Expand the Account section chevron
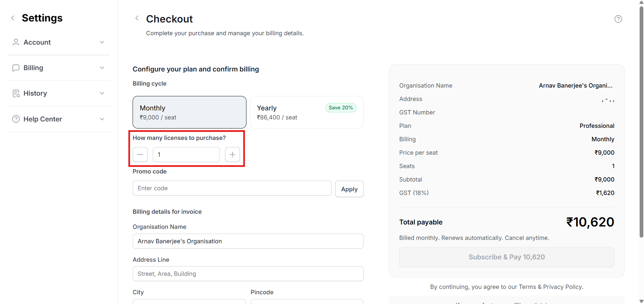 tap(102, 42)
